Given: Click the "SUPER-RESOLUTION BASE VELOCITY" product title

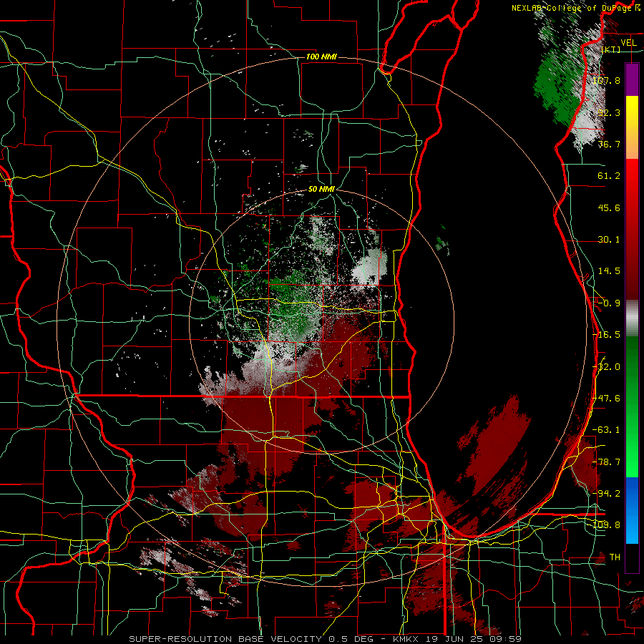Looking at the screenshot, I should tap(225, 639).
